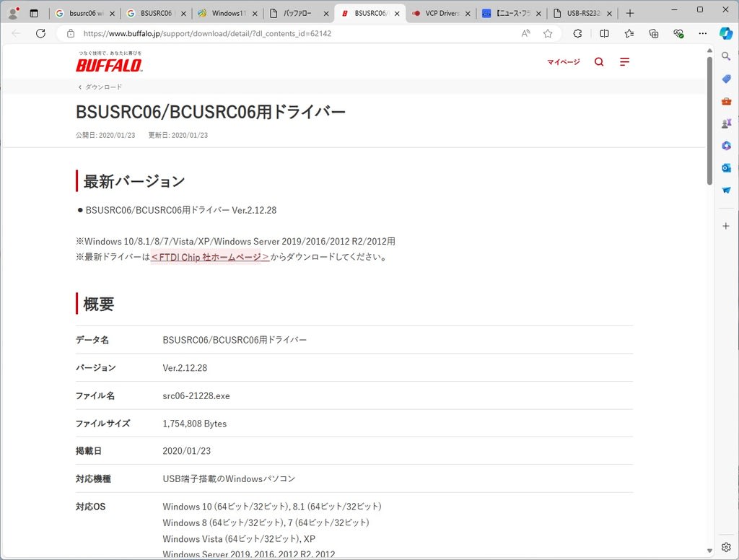Close the active BSUSRC06 Buffalo tab
Screen dimensions: 739x560
(x=397, y=14)
